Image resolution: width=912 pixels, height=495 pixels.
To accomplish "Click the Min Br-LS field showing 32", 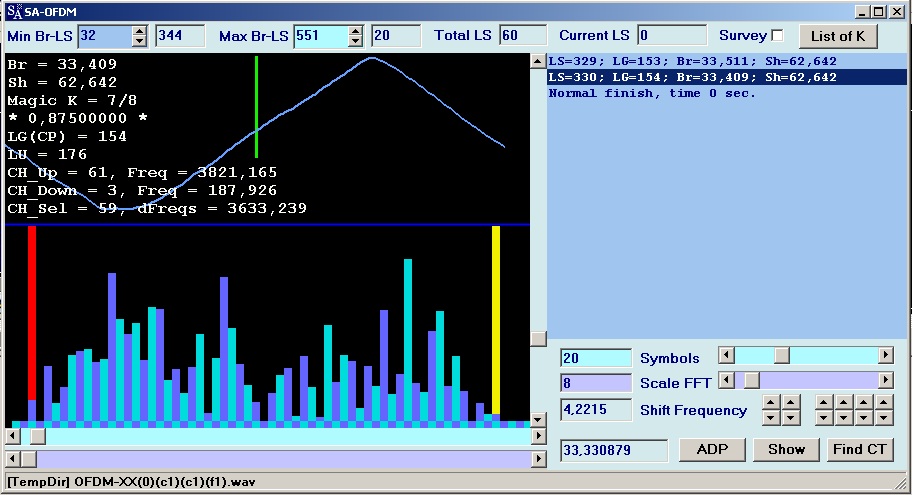I will [x=105, y=36].
